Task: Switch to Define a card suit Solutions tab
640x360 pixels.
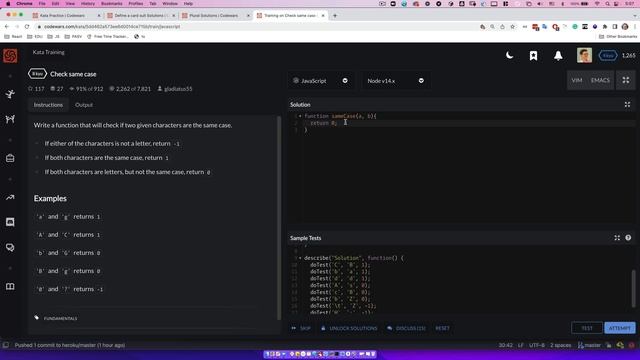Action: (141, 16)
